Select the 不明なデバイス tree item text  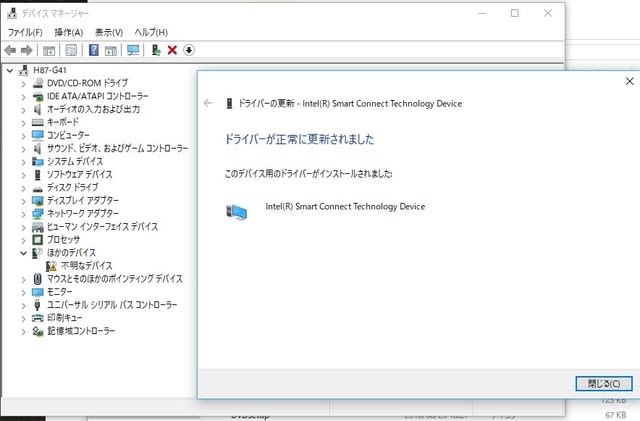click(x=87, y=266)
